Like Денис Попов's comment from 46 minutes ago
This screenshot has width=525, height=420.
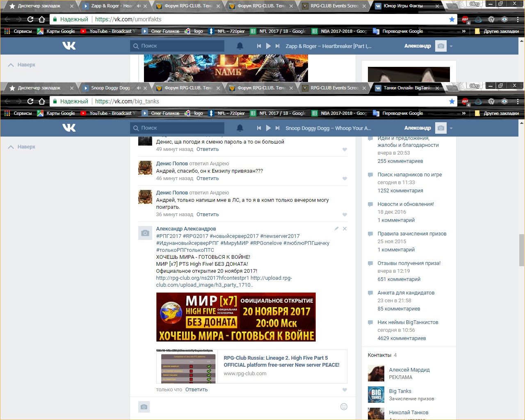[x=345, y=178]
